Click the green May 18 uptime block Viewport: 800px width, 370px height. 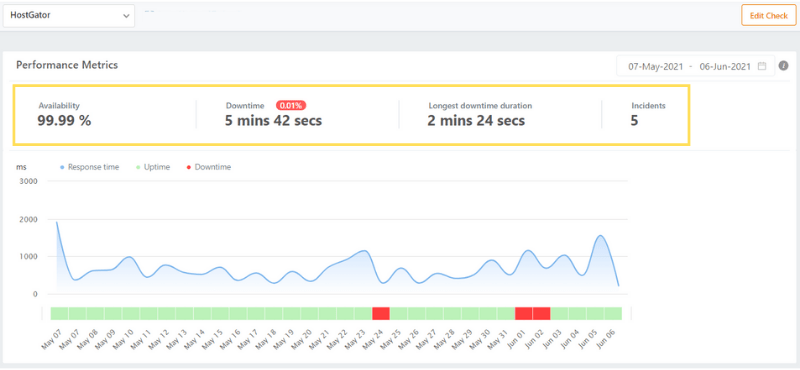(x=274, y=313)
